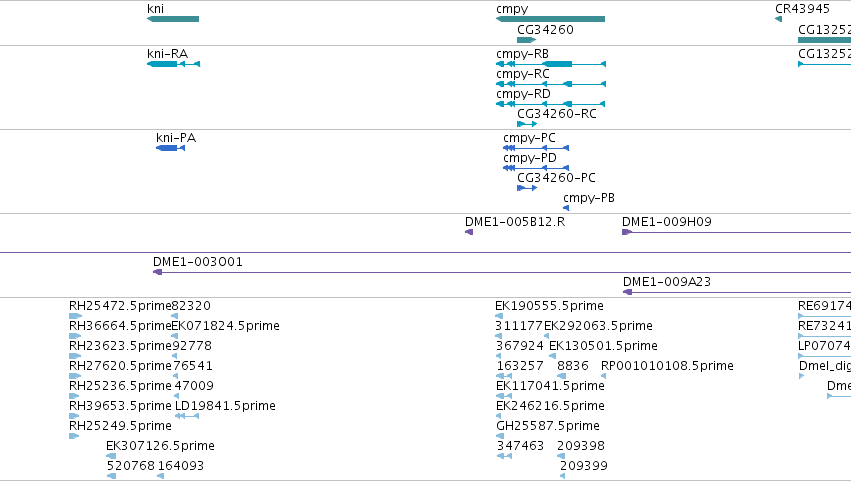Select the RH25472.5prime EST arrow

click(75, 315)
